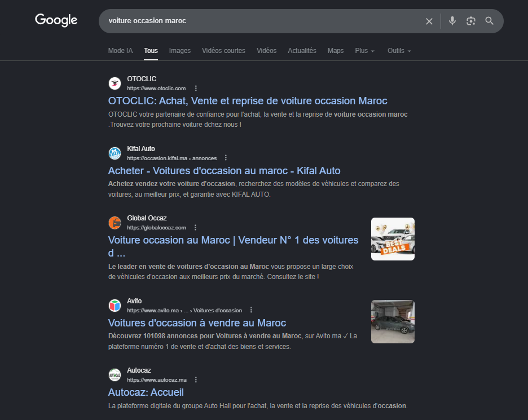528x420 pixels.
Task: Select the Mode IA tab
Action: pyautogui.click(x=120, y=51)
